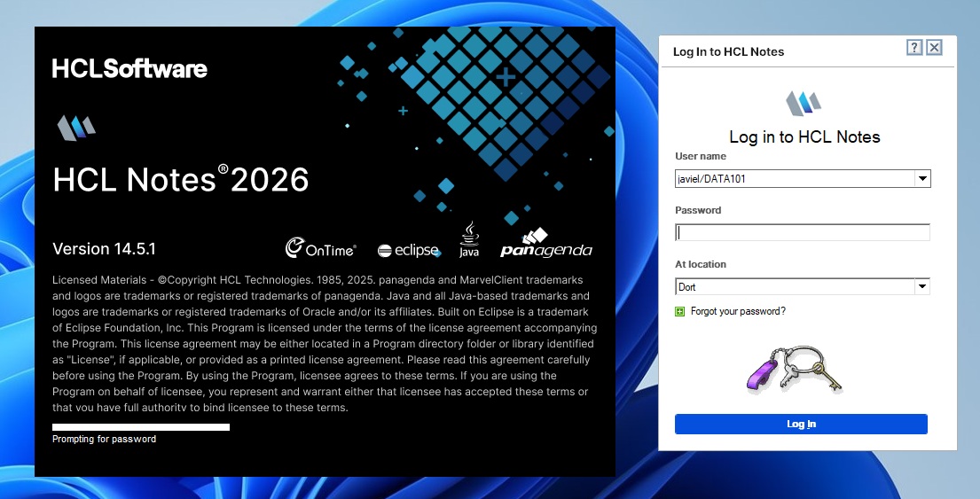This screenshot has height=499, width=980.
Task: Click the blue Log In button
Action: coord(801,424)
